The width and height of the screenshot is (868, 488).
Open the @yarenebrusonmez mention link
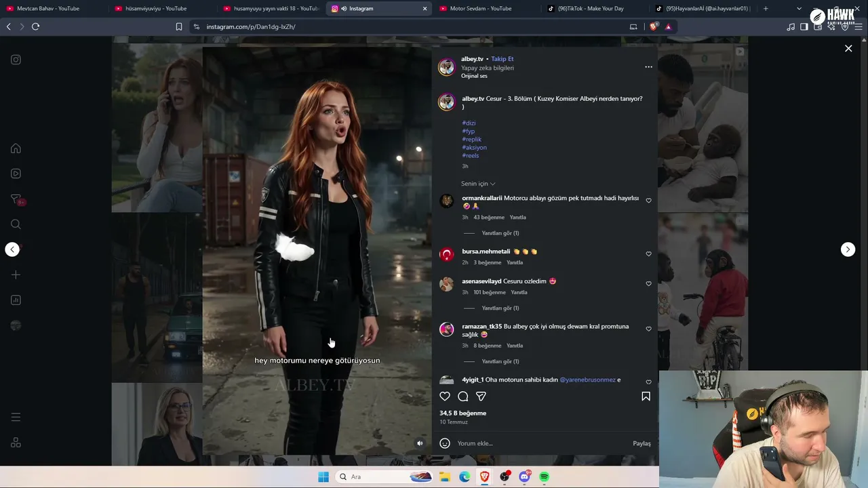pyautogui.click(x=588, y=380)
